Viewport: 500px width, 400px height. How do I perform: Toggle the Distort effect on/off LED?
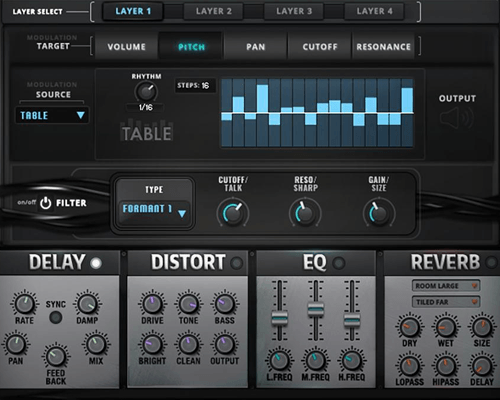(237, 263)
